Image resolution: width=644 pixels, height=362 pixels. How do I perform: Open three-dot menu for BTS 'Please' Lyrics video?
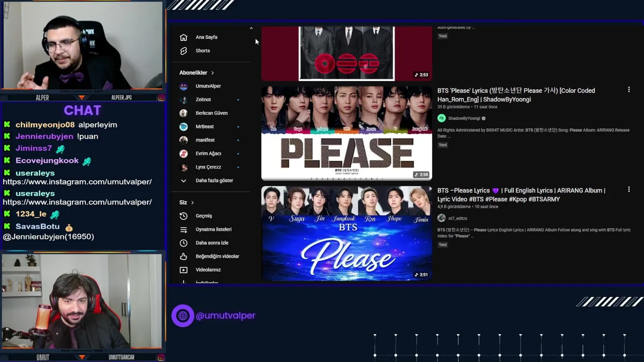click(628, 89)
